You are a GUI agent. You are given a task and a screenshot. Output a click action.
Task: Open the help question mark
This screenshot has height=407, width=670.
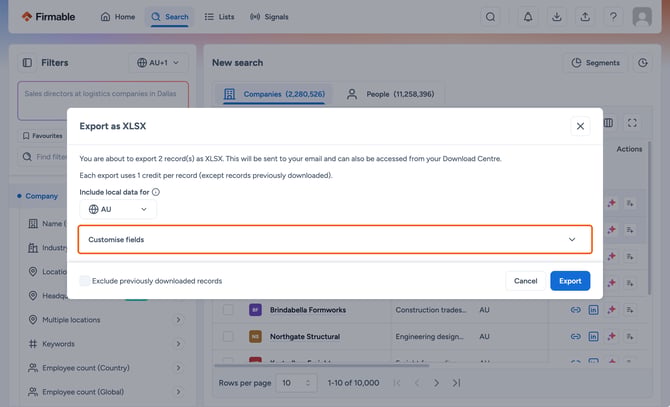click(613, 17)
